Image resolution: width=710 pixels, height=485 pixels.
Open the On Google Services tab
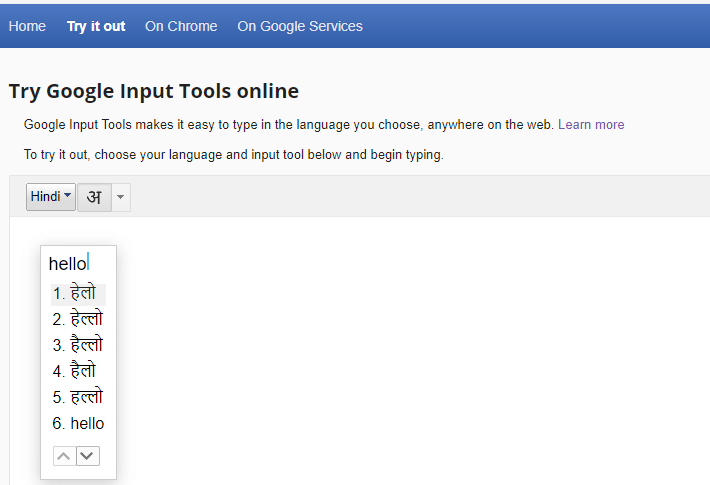[300, 26]
